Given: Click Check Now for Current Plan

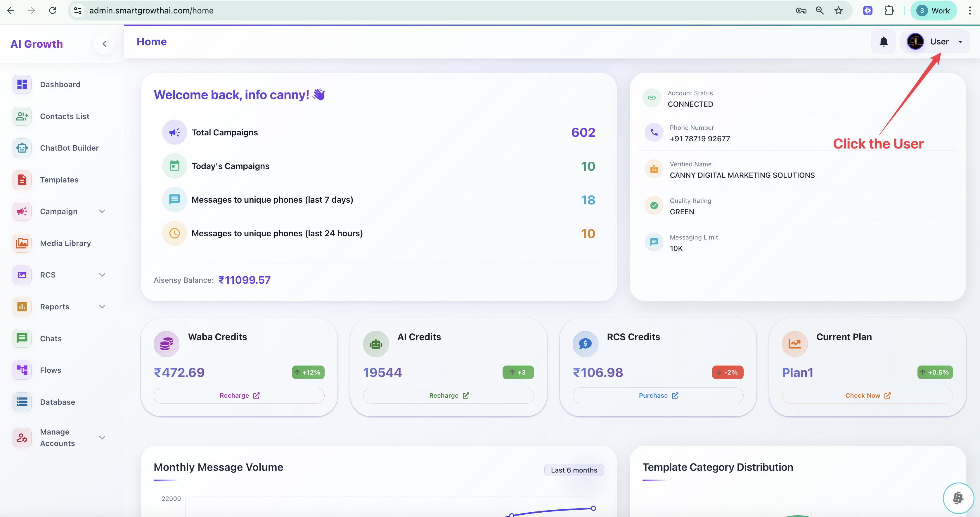Looking at the screenshot, I should click(x=868, y=396).
